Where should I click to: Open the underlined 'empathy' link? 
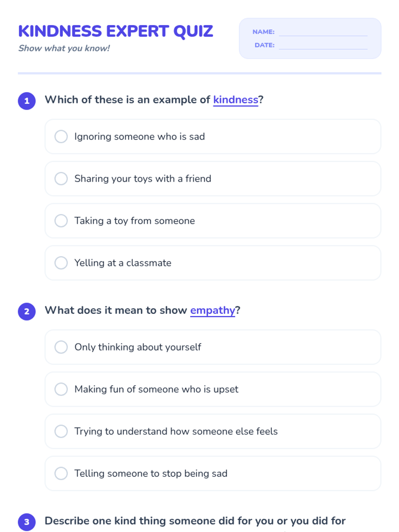[x=212, y=310]
